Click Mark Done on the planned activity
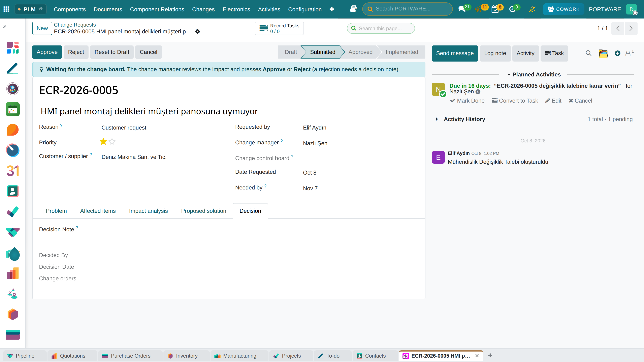This screenshot has width=644, height=362. coord(467,101)
